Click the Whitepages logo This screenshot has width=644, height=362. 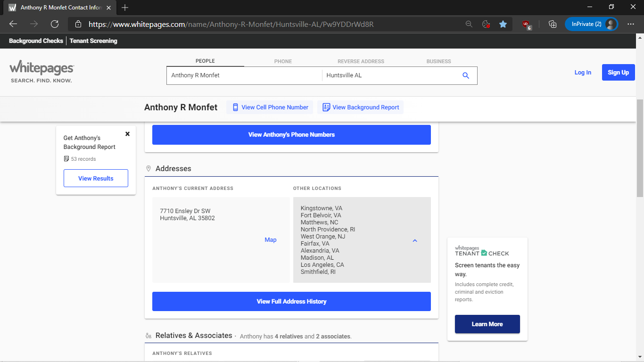[41, 72]
